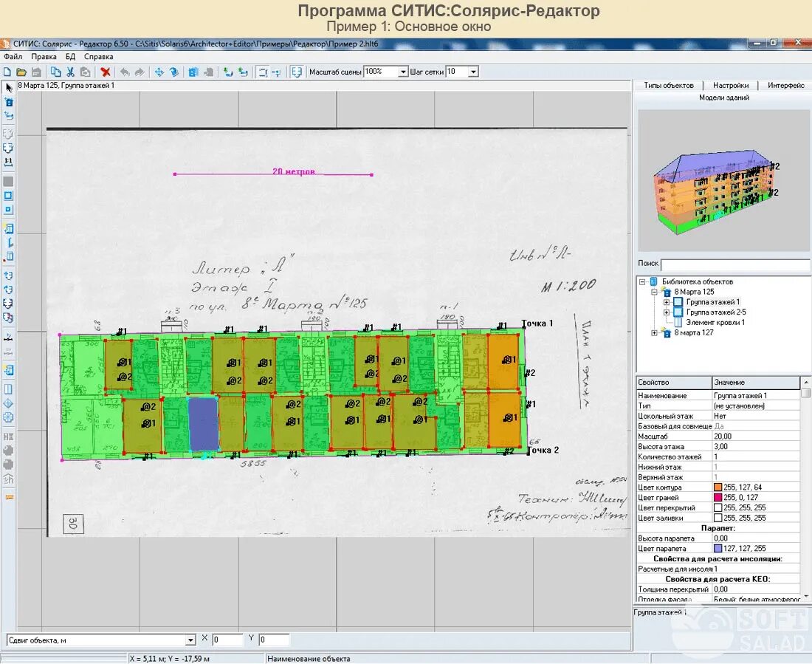The width and height of the screenshot is (812, 664).
Task: Open the Файл menu
Action: [x=13, y=56]
